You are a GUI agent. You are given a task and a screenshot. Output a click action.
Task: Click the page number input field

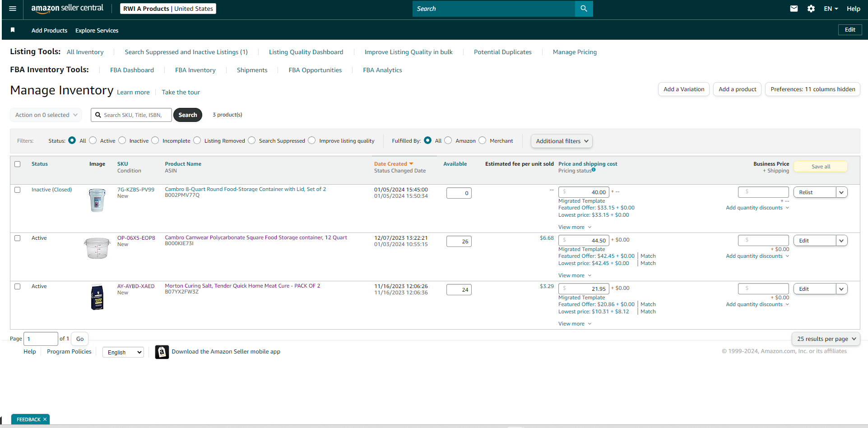pos(41,339)
